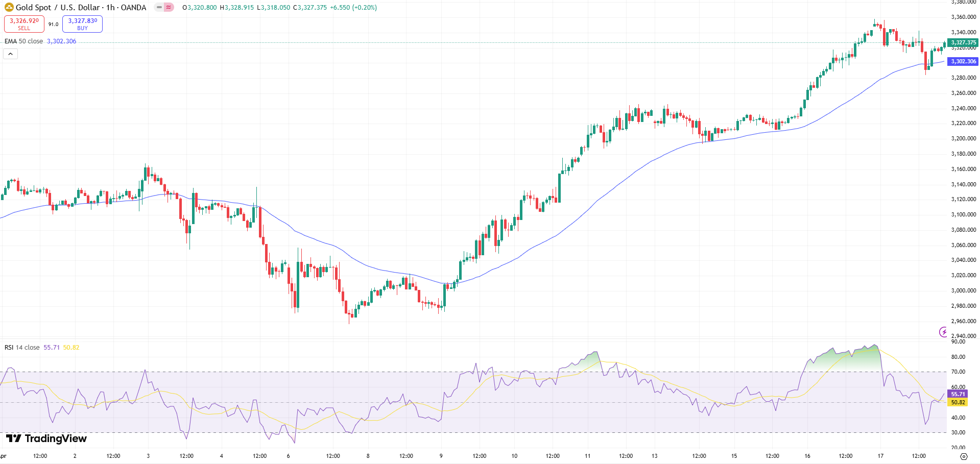This screenshot has height=464, width=980.
Task: Collapse the indicator legend using the chevron button
Action: (x=10, y=53)
